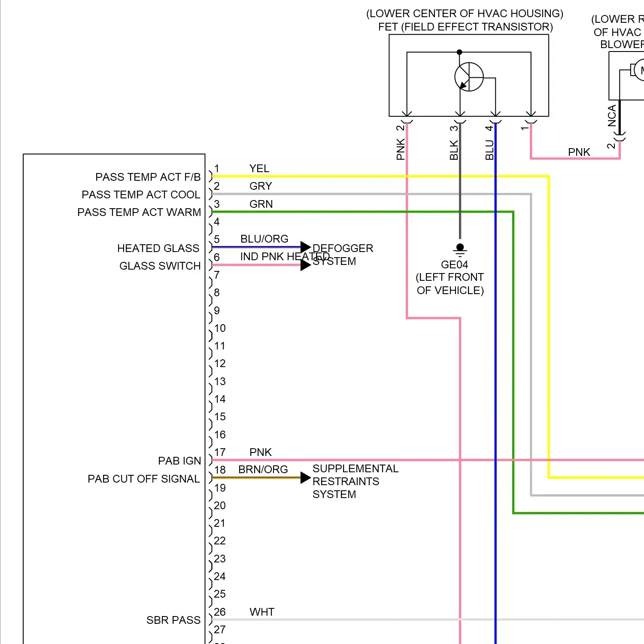Click connector pin number 13
Viewport: 644px width, 644px height.
pos(220,381)
